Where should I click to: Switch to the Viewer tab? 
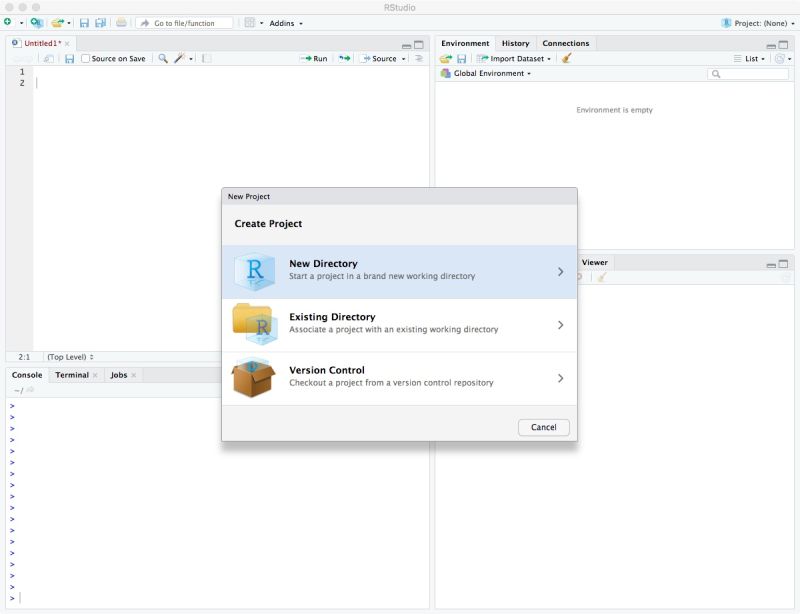[x=594, y=262]
